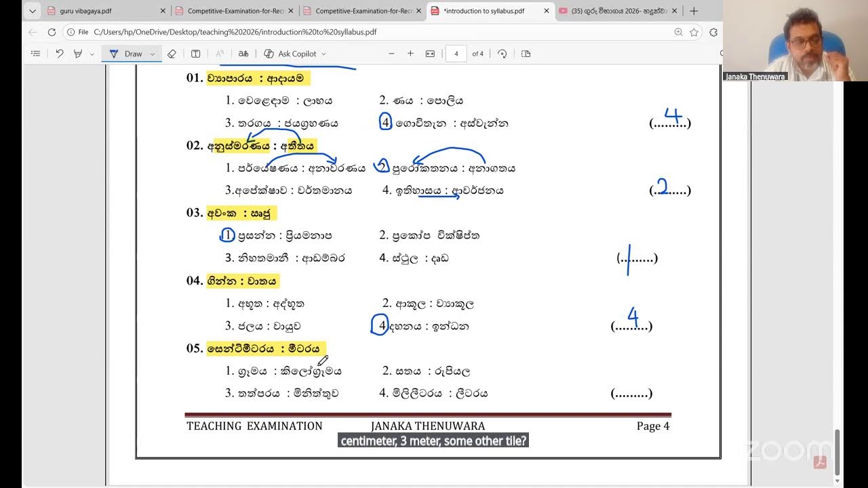The image size is (868, 488).
Task: Click question number 03. heading
Action: tap(195, 213)
